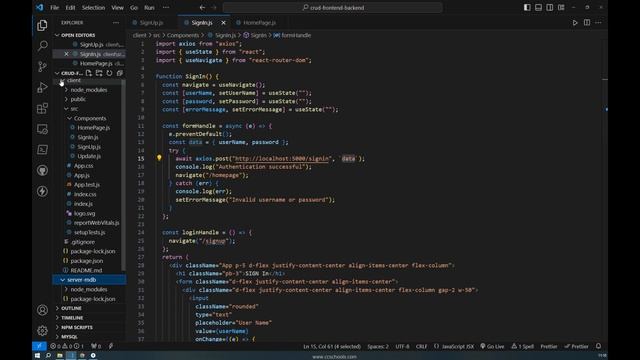Click Spaces: 2 indentation setting
The image size is (640, 360).
click(x=378, y=346)
